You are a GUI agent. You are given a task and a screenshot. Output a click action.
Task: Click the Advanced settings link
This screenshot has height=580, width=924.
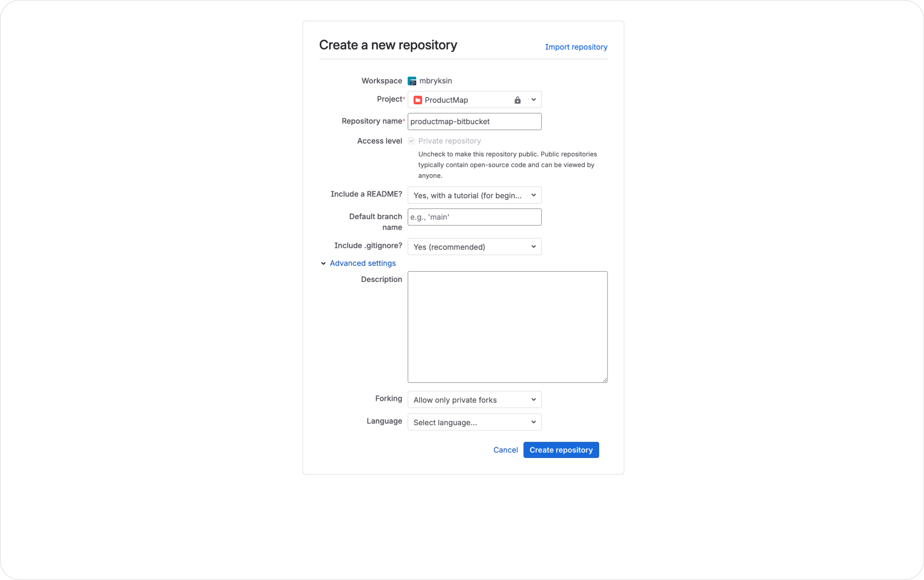pos(363,263)
